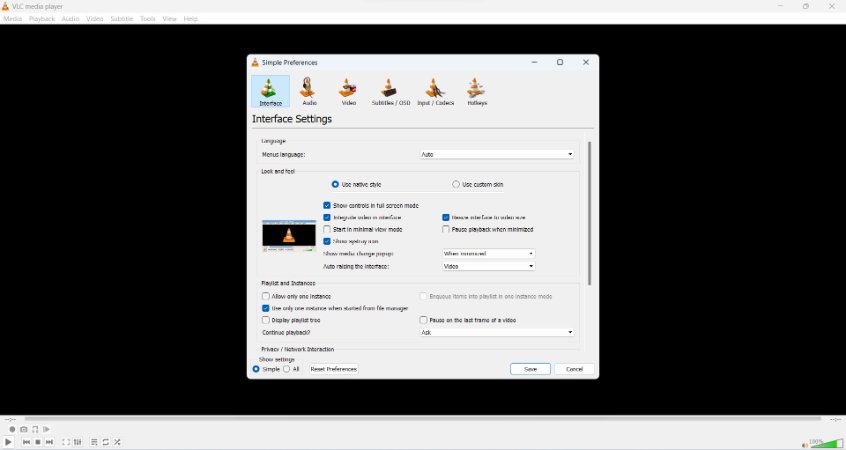Click the playback seek bar
The image size is (846, 450).
coord(422,419)
